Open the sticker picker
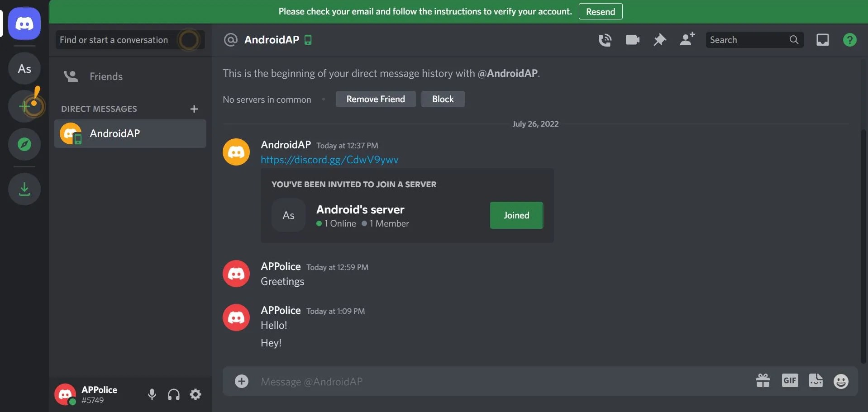Image resolution: width=868 pixels, height=412 pixels. (x=816, y=381)
